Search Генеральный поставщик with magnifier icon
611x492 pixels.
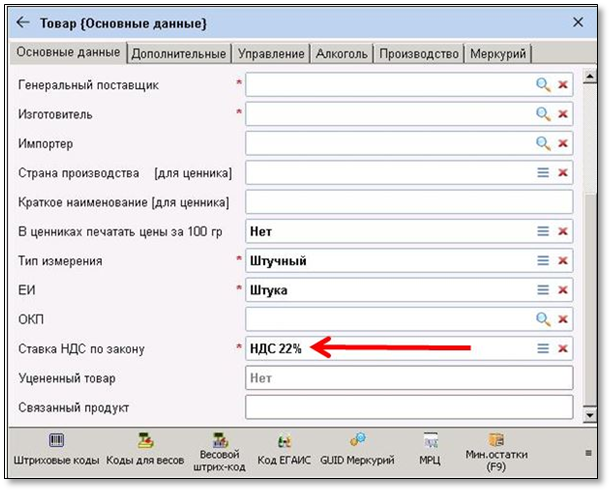point(543,86)
